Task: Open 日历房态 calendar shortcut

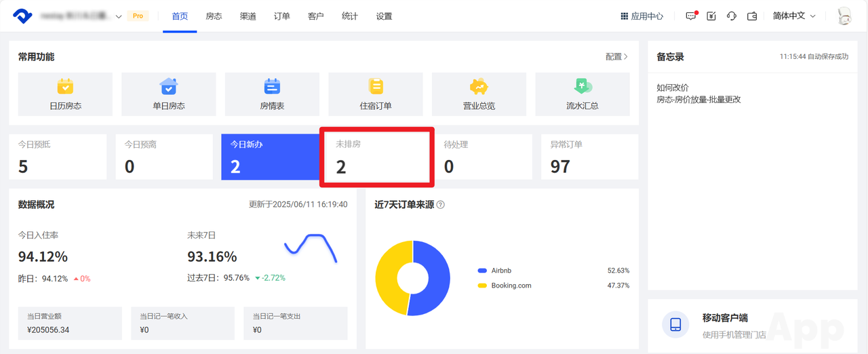Action: (x=66, y=94)
